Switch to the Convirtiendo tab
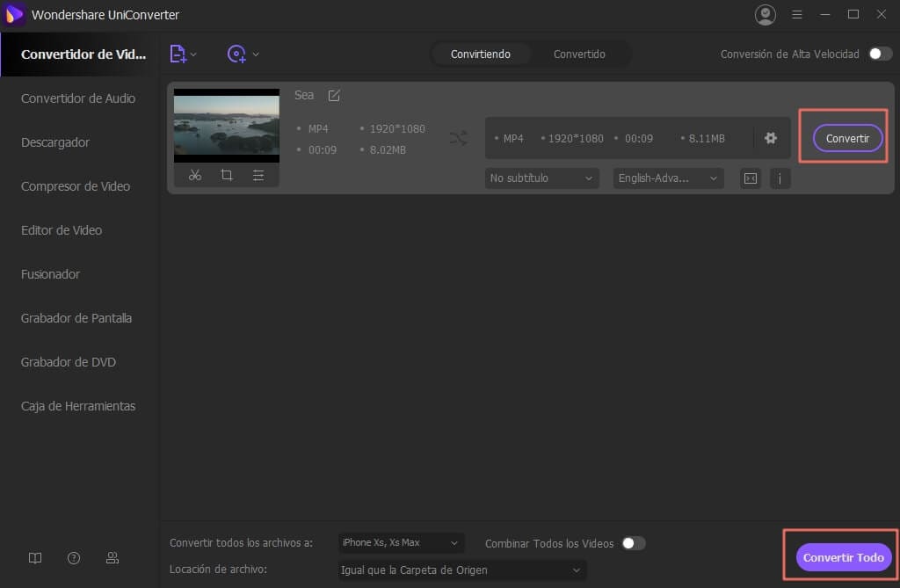 [481, 54]
